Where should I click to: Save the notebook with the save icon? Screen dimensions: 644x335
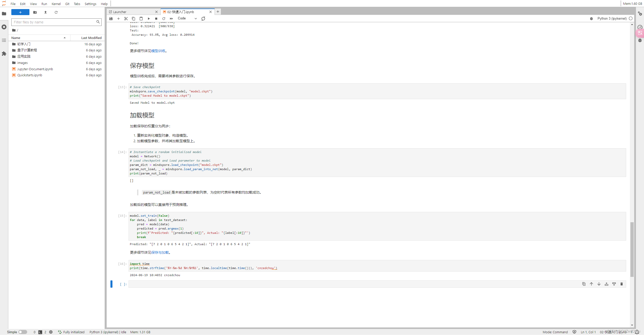pos(111,19)
